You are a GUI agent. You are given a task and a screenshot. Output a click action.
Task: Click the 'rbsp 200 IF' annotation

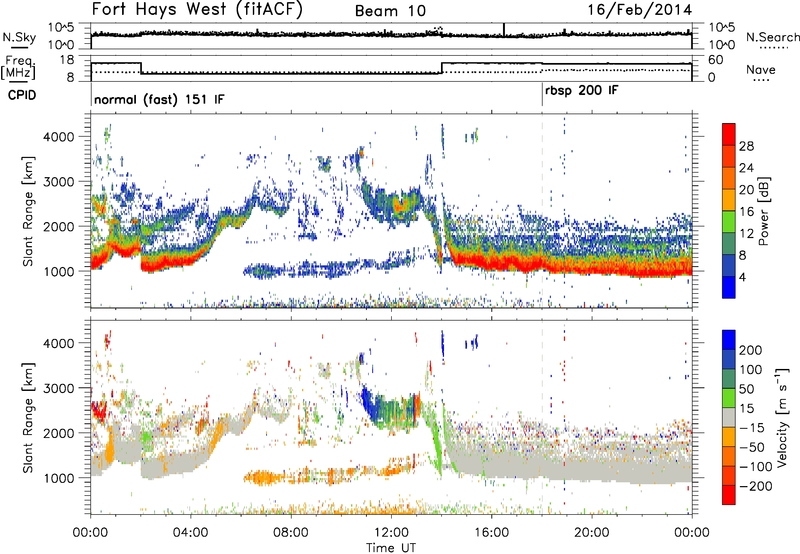pos(582,91)
